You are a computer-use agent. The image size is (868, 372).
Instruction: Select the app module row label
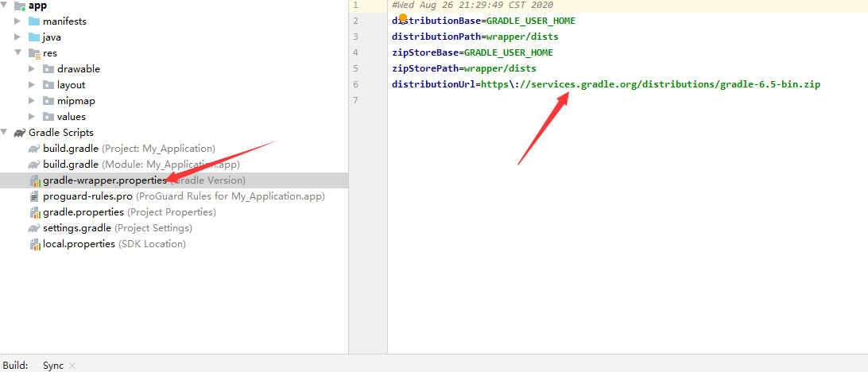tap(37, 6)
